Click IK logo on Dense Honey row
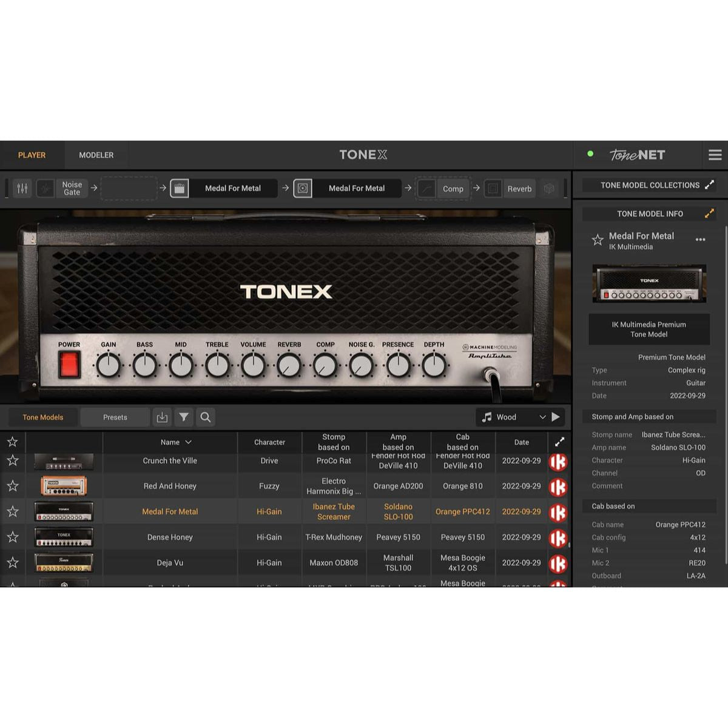Screen dimensions: 728x728 pyautogui.click(x=558, y=539)
